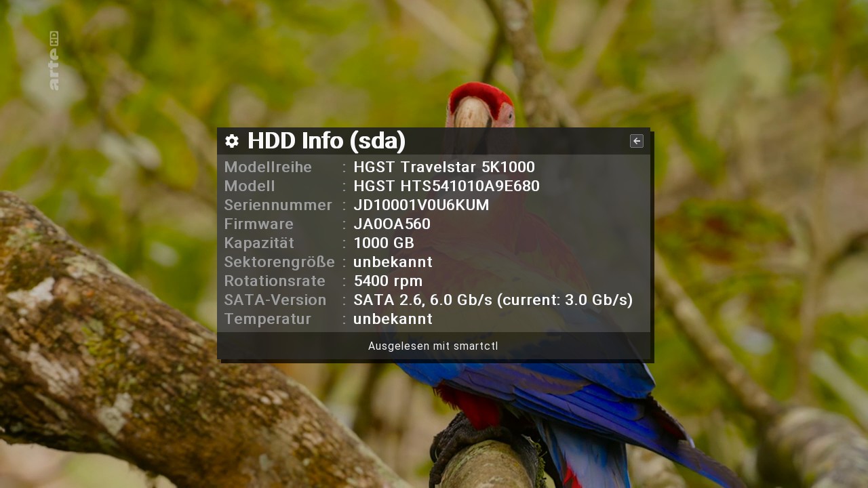Select the Temperatur row label
Viewport: 868px width, 488px height.
point(267,319)
